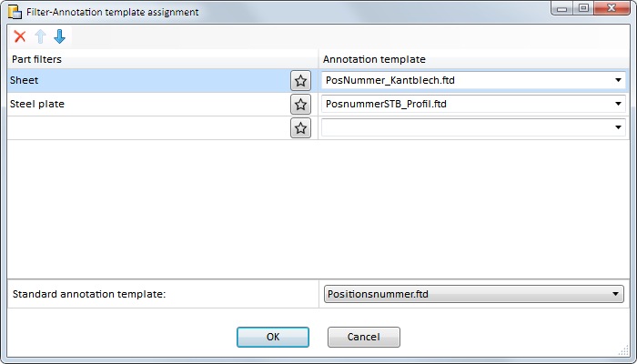Expand empty row annotation template dropdown
The height and width of the screenshot is (364, 637).
[x=618, y=127]
